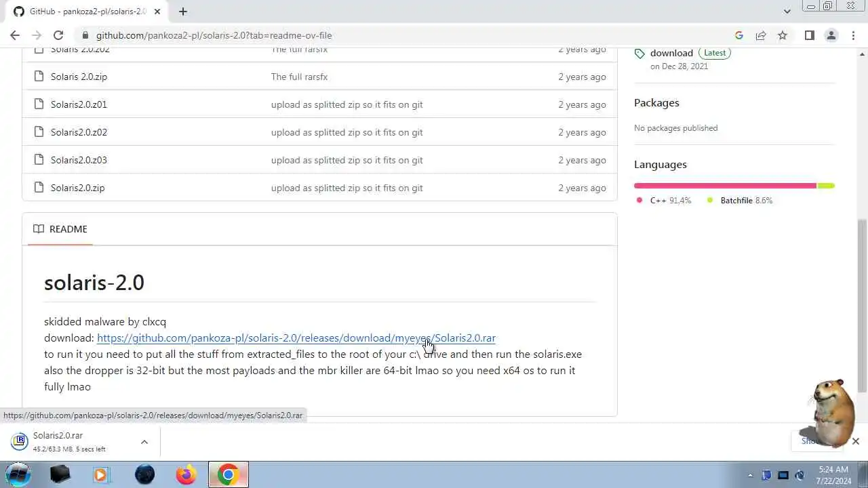Open the Windows Start menu
Screen dimensions: 868x488
(18, 474)
